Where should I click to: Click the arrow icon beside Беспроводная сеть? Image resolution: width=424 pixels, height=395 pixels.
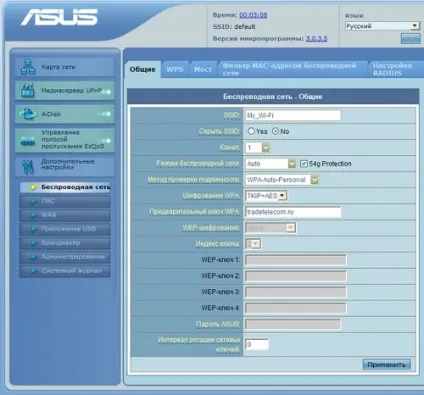[33, 187]
